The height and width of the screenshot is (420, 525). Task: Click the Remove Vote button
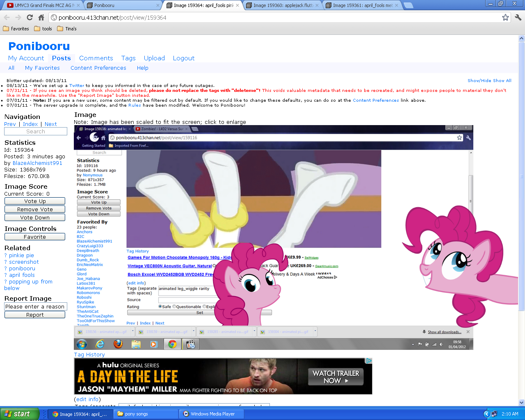point(35,210)
